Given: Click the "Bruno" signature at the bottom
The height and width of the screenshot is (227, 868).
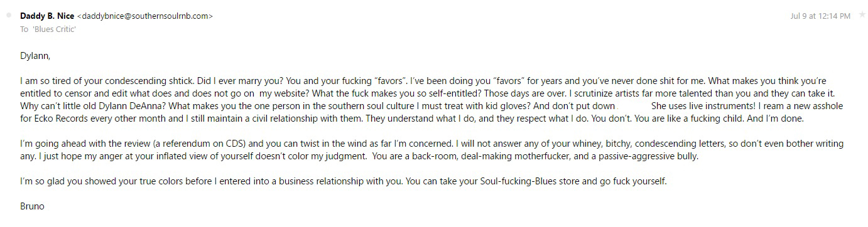Looking at the screenshot, I should [32, 206].
